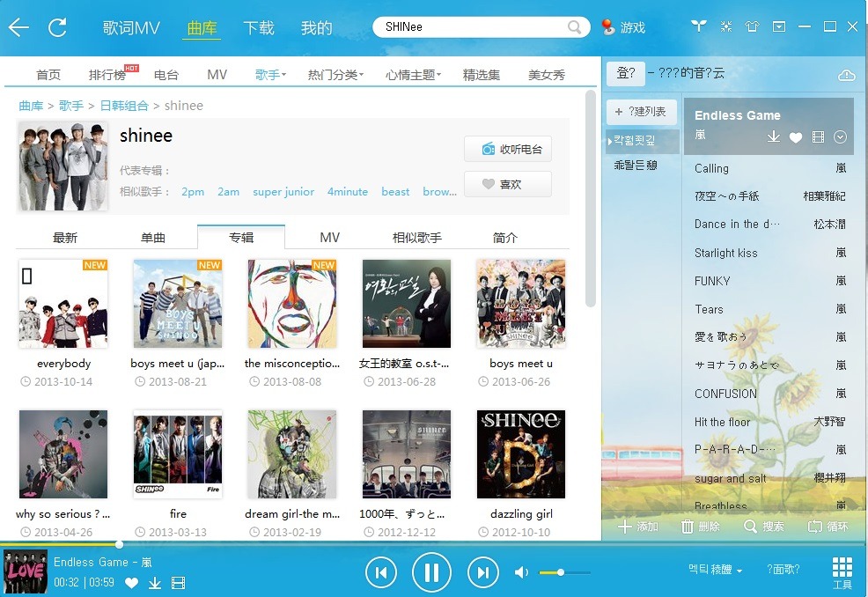Open the dazzling girl album cover

[x=521, y=454]
